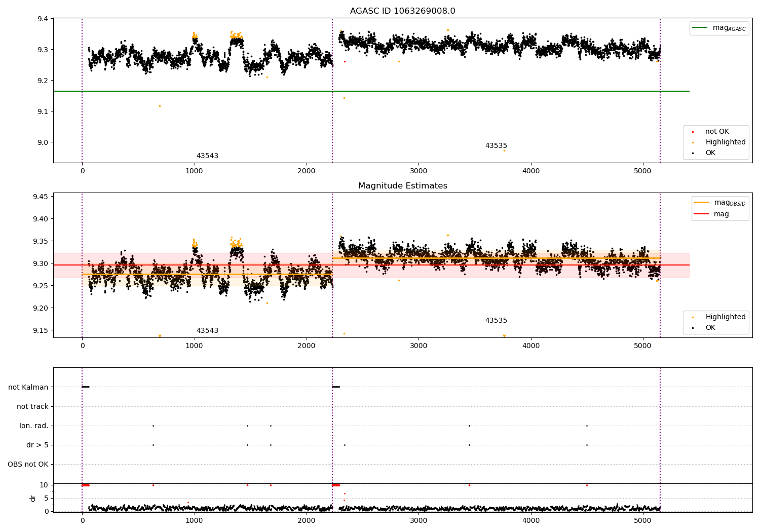Click the plot title 'AGASC ID 1063269008.0'

point(402,11)
